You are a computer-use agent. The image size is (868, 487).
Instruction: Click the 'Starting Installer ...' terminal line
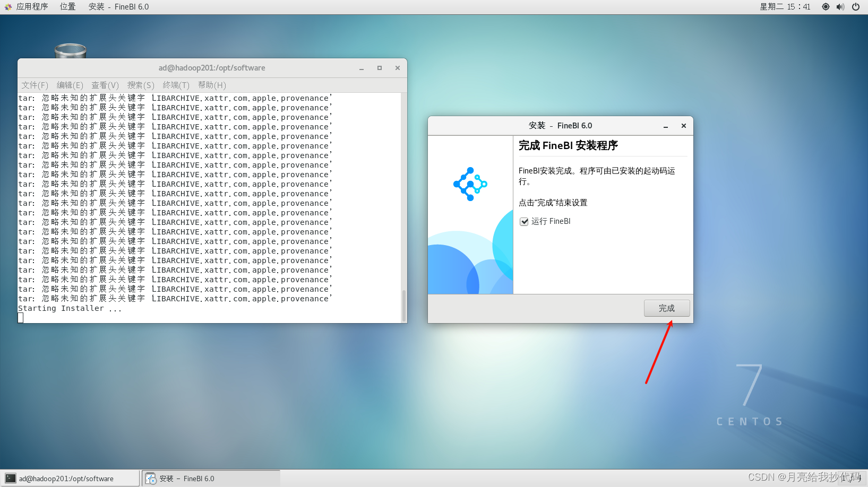(x=70, y=308)
